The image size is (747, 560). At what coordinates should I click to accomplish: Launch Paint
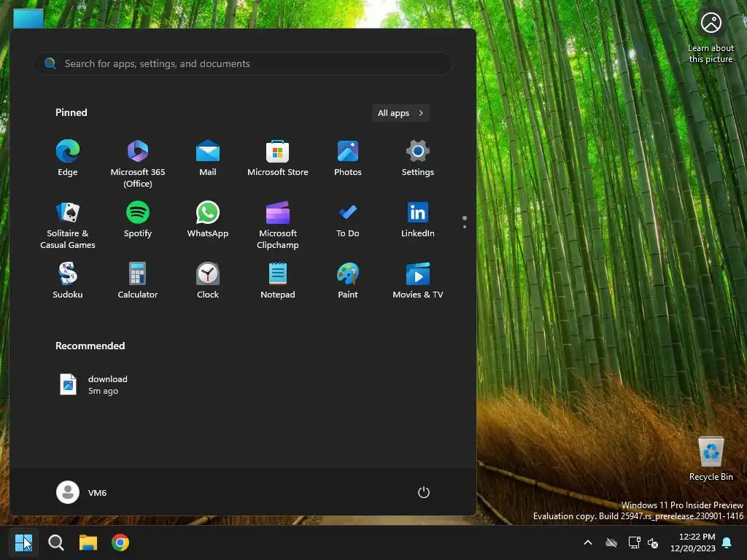click(x=348, y=281)
